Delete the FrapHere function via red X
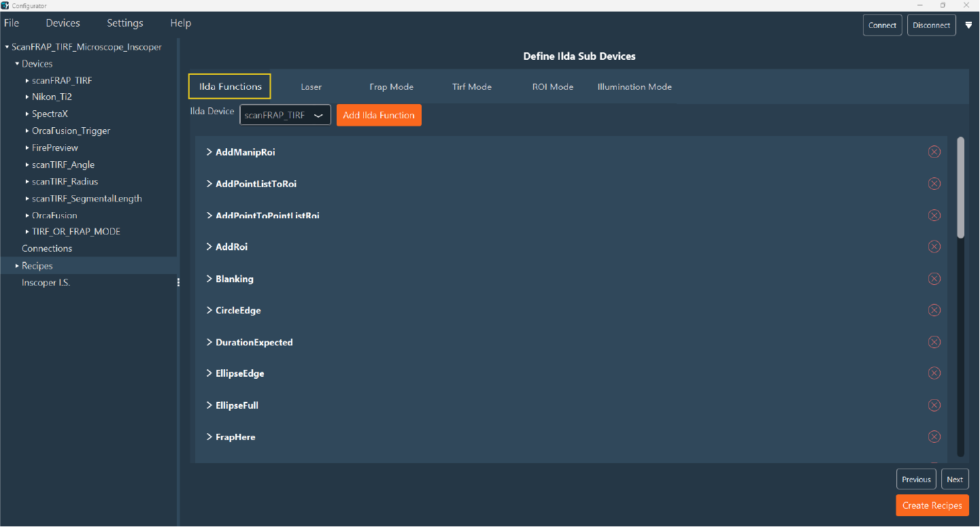Viewport: 980px width, 527px height. [934, 437]
